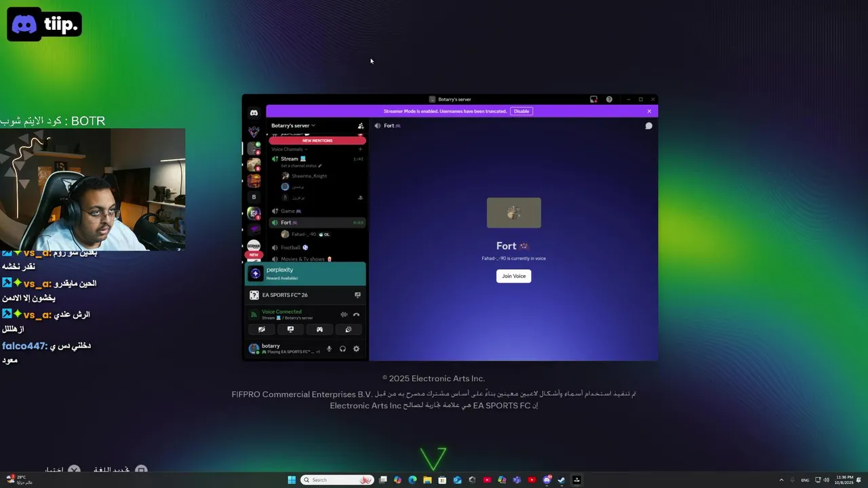The image size is (868, 488).
Task: Select Game voice channel
Action: (317, 211)
